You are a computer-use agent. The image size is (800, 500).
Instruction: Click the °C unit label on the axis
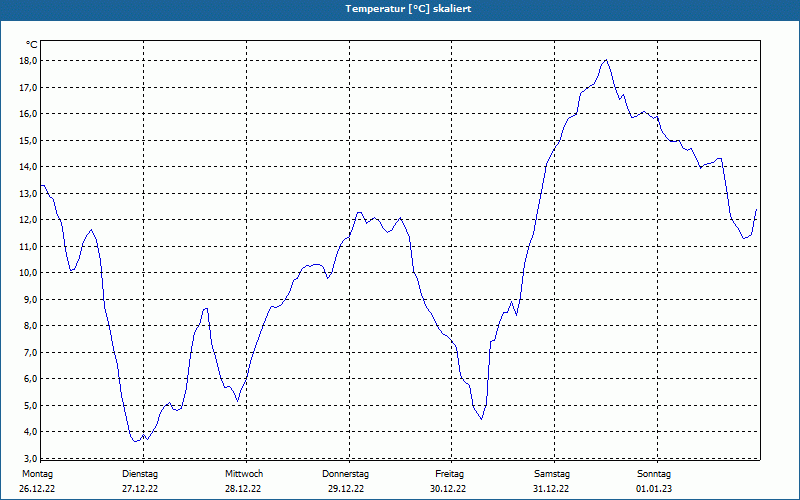32,45
